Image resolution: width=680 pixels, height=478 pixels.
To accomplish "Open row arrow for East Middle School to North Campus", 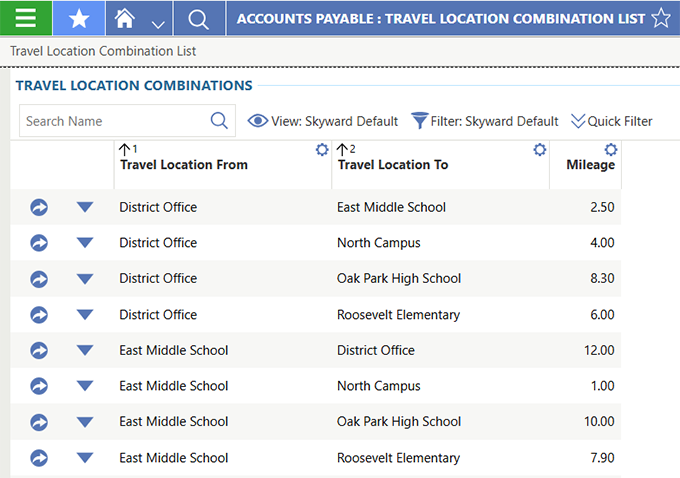I will coord(39,386).
